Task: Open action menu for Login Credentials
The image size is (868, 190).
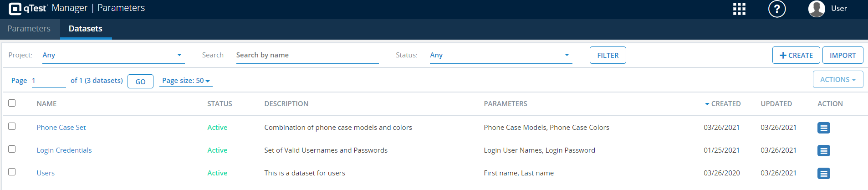Action: pos(823,151)
